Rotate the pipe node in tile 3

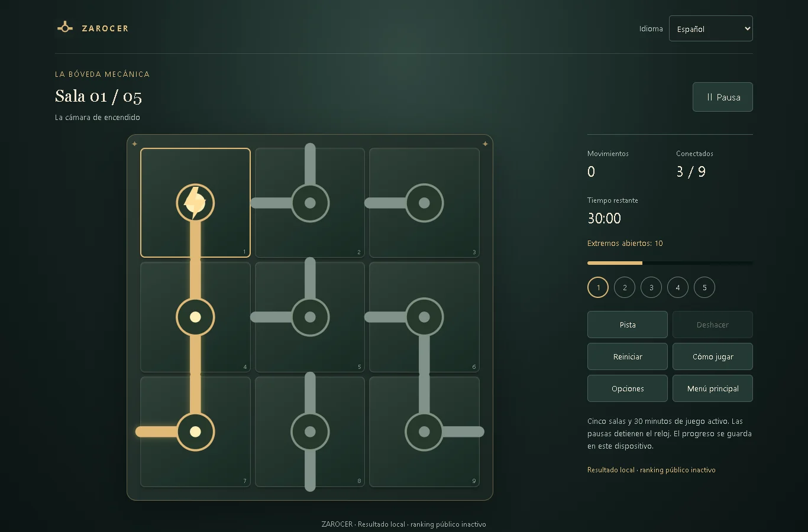[424, 203]
